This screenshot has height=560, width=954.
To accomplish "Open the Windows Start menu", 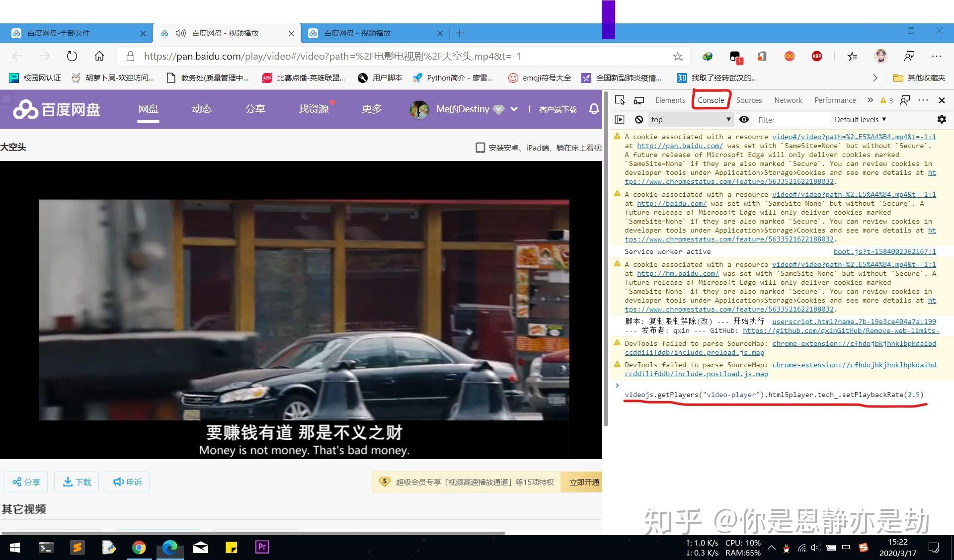I will pyautogui.click(x=15, y=548).
